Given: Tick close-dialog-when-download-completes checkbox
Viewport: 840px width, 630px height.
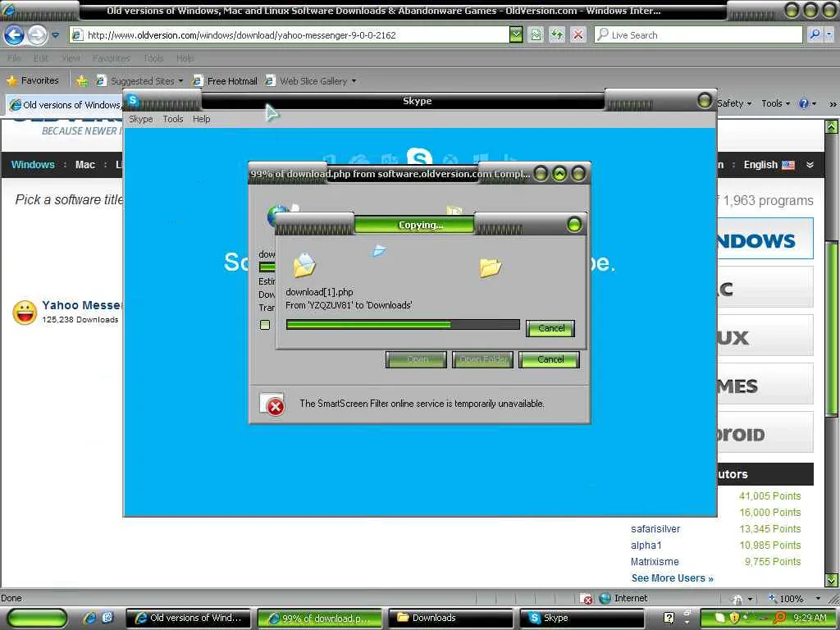Looking at the screenshot, I should (x=265, y=325).
